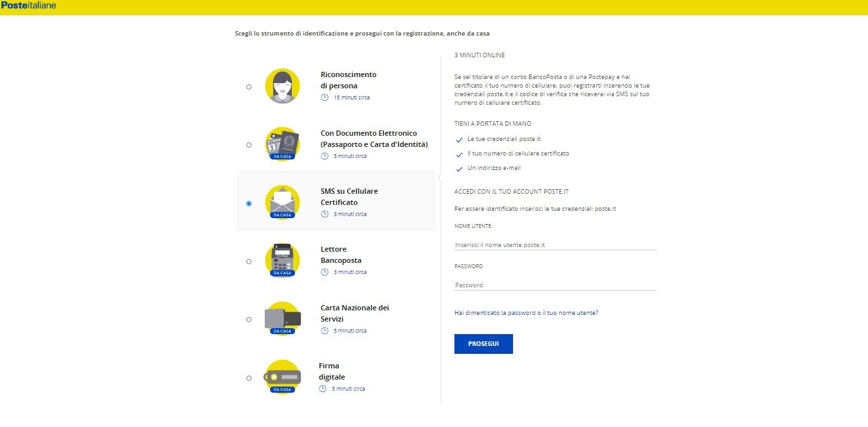The width and height of the screenshot is (868, 427).
Task: Click the envelope icon for SMS su Cellulare
Action: coord(283,202)
